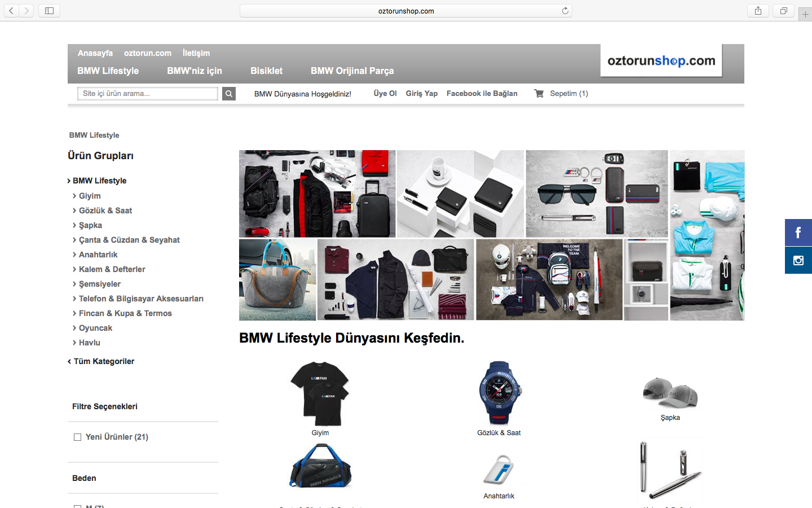Open BMW Lifestyle main menu

coord(108,71)
